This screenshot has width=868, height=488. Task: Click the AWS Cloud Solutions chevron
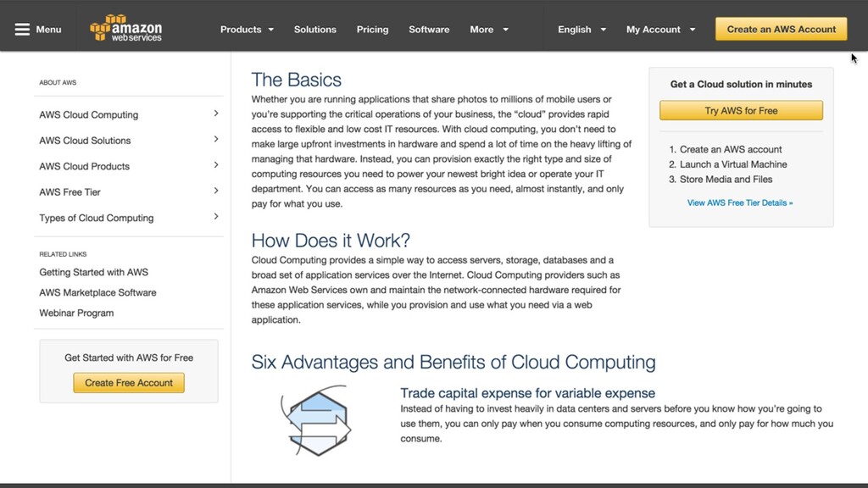click(216, 140)
